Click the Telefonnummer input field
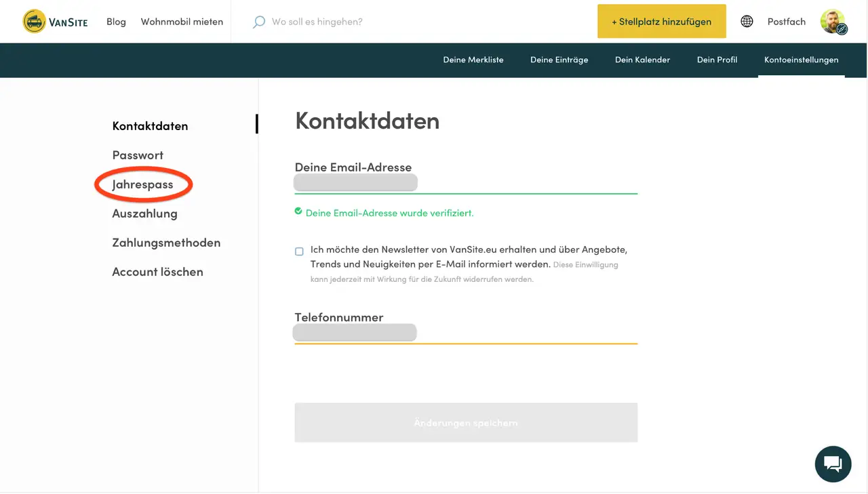The height and width of the screenshot is (494, 868). point(465,333)
